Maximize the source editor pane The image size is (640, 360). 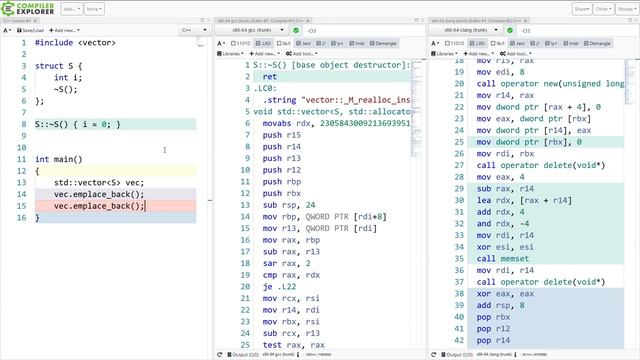202,20
